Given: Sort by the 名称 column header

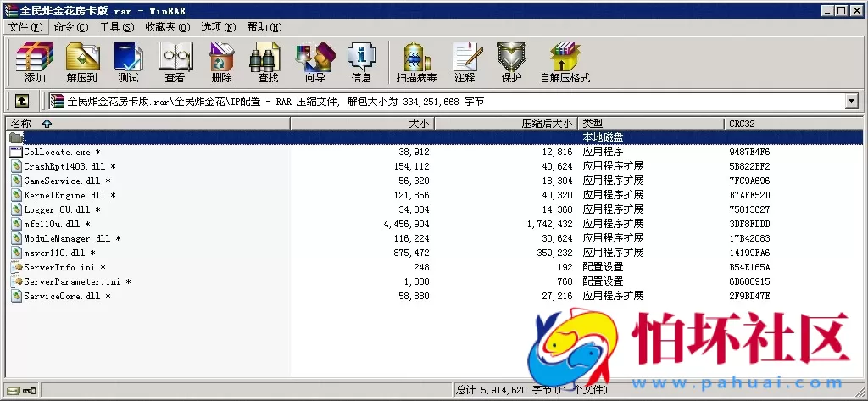Looking at the screenshot, I should (x=147, y=124).
